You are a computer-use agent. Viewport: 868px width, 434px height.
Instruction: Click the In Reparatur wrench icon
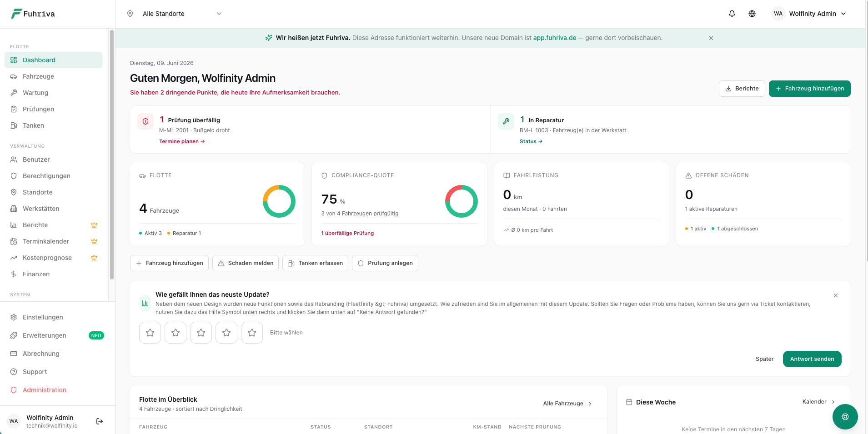[506, 121]
